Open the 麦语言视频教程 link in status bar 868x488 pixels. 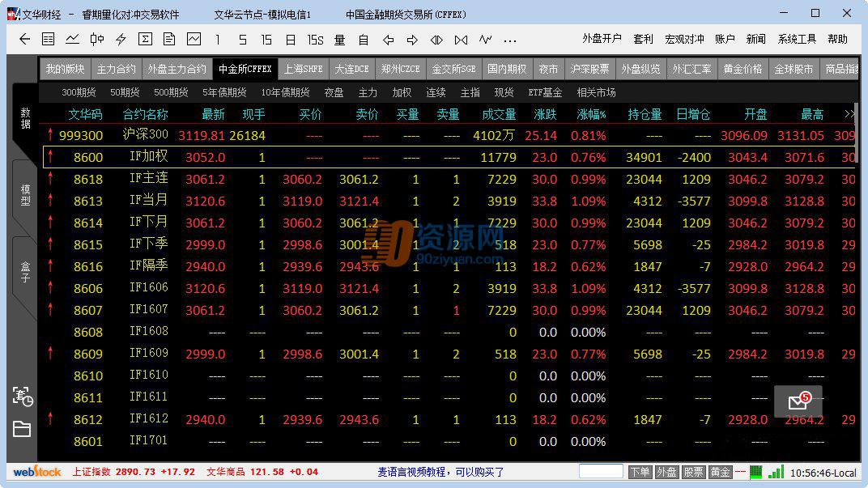click(440, 472)
